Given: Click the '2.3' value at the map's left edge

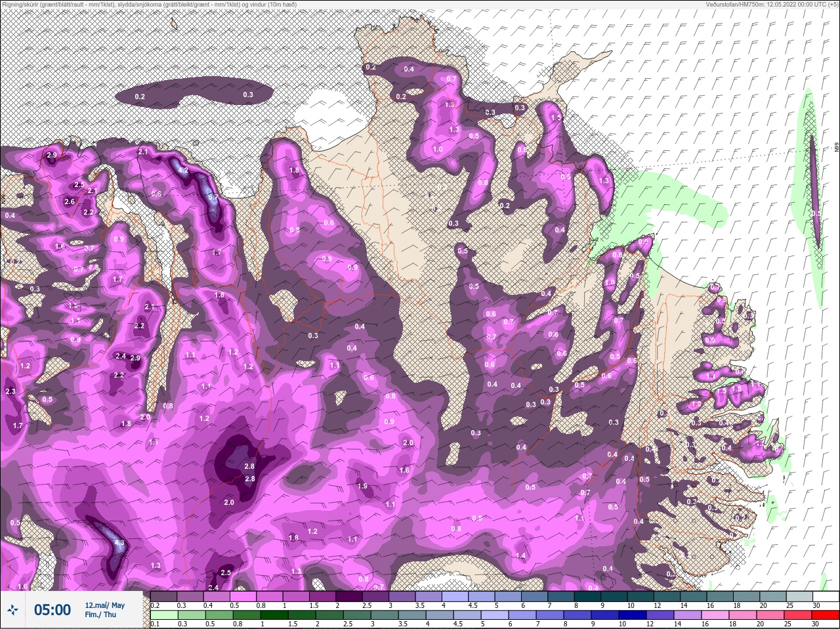Looking at the screenshot, I should [10, 391].
